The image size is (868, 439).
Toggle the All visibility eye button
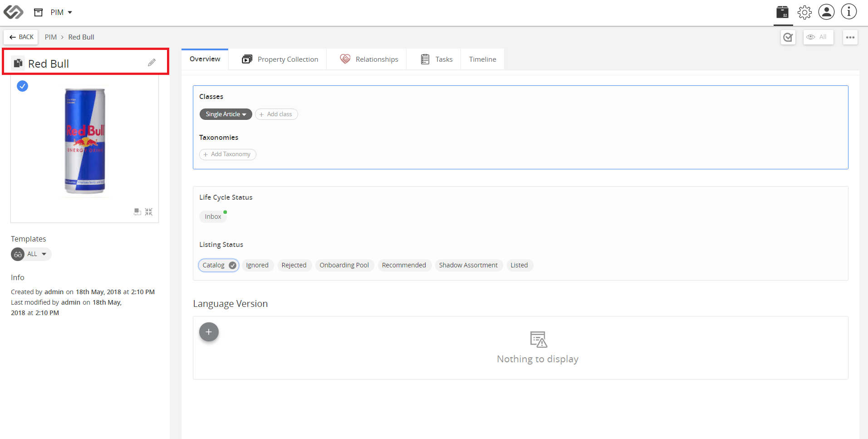click(x=818, y=37)
